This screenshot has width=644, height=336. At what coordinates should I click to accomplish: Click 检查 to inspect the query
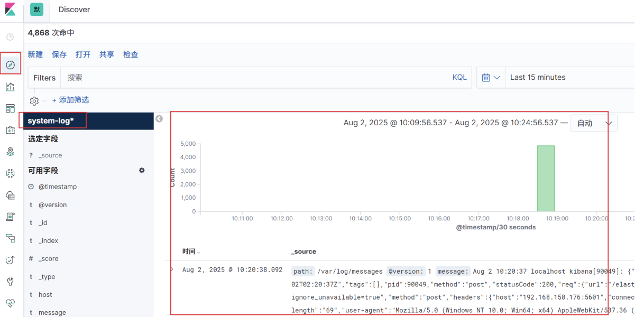pyautogui.click(x=131, y=54)
